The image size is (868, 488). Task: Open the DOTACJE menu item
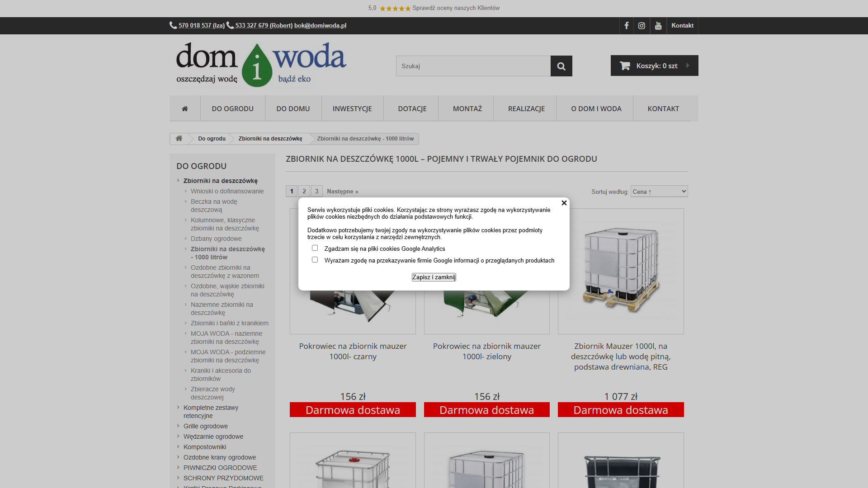(412, 108)
